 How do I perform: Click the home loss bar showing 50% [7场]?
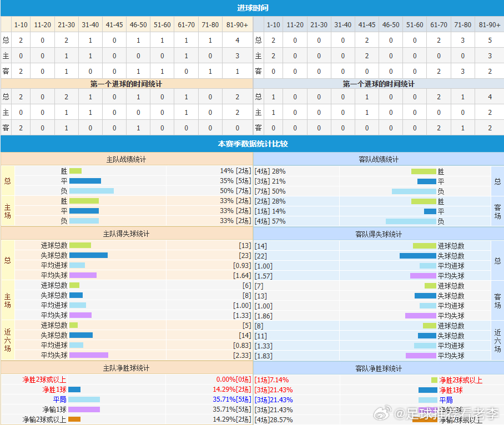pyautogui.click(x=92, y=191)
